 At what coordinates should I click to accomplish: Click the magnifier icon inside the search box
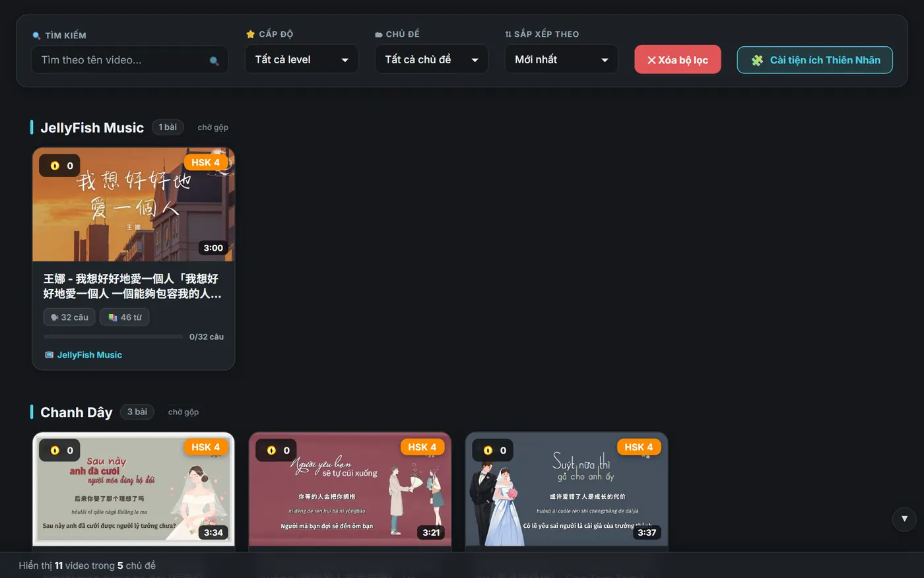coord(214,61)
